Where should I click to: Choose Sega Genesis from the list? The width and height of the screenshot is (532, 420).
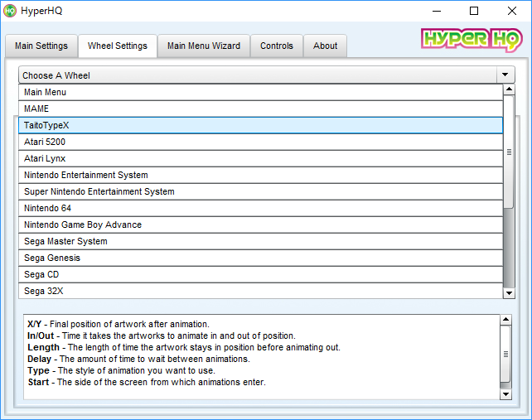point(260,258)
